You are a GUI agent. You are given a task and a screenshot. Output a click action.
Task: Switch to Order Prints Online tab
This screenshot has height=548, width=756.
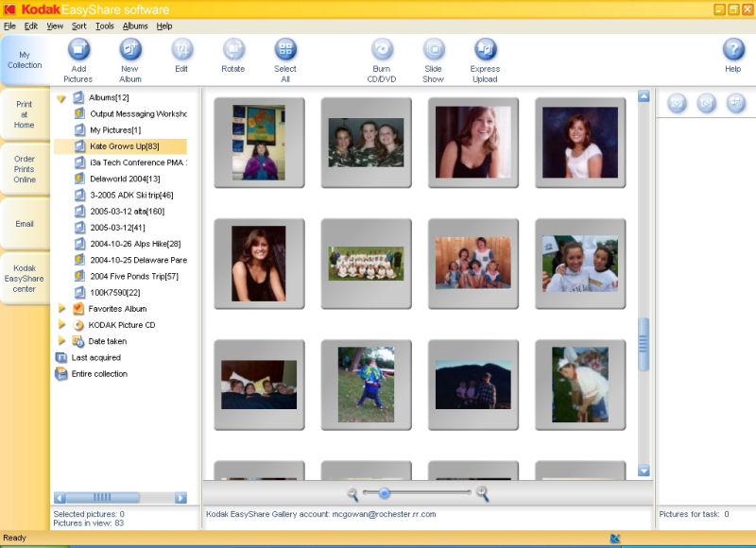[x=25, y=169]
